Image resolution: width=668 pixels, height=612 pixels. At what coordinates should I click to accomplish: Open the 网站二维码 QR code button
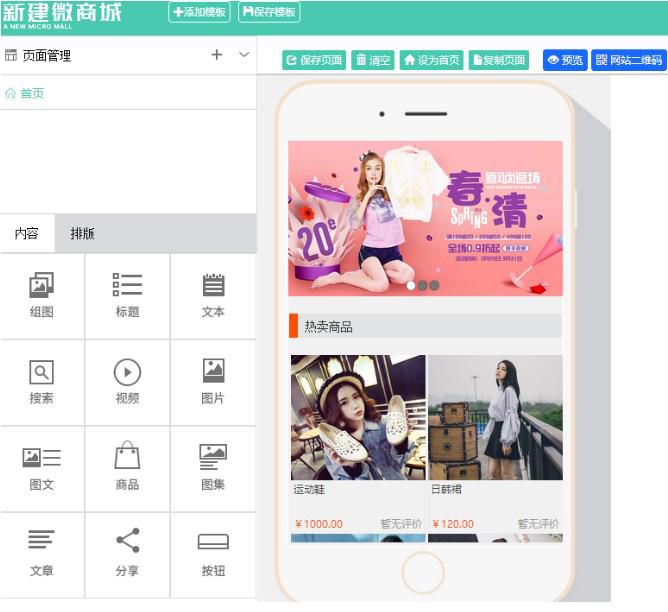[629, 60]
